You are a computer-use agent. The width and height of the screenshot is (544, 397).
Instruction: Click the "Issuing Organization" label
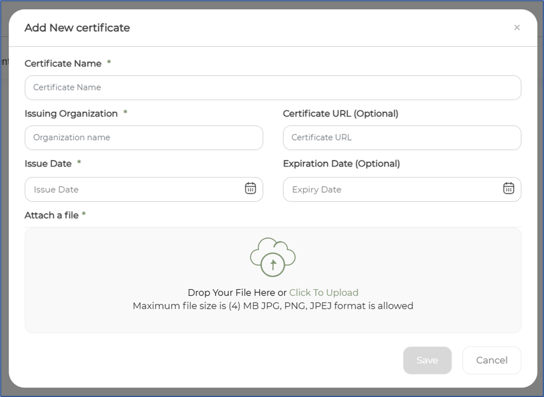pos(71,114)
